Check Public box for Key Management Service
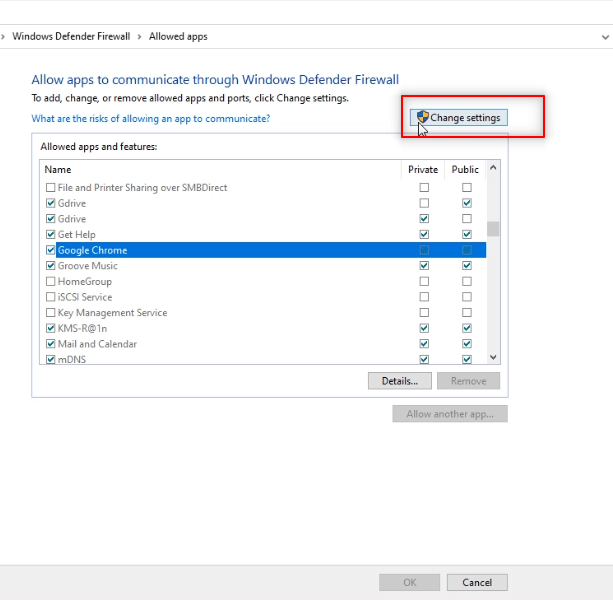This screenshot has height=600, width=613. point(467,313)
